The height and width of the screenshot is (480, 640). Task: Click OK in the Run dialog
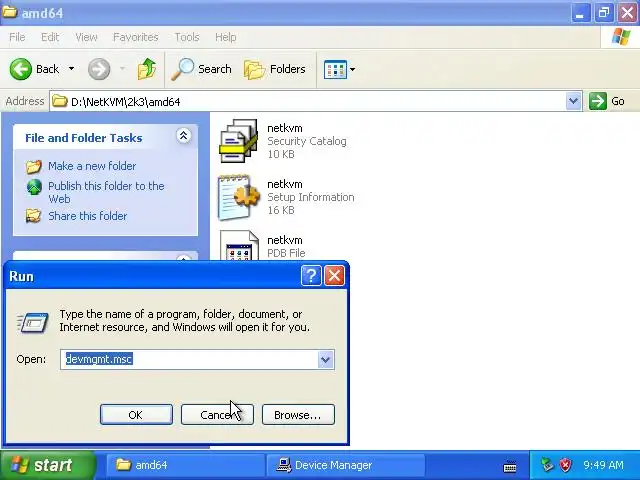(136, 415)
